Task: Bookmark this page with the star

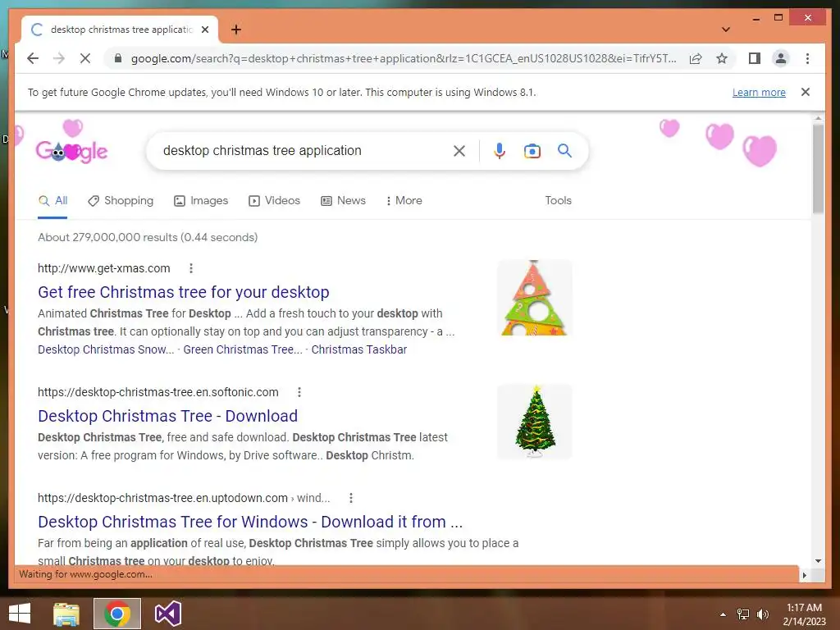Action: tap(722, 58)
